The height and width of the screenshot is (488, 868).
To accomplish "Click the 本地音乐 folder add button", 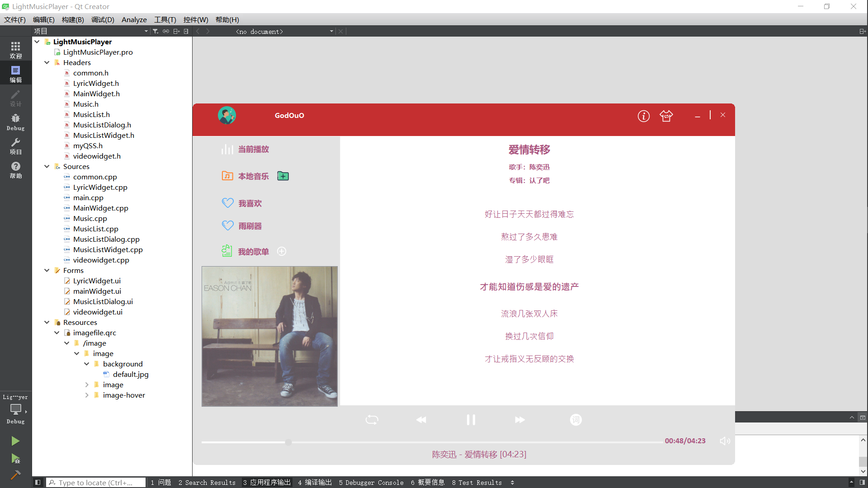I will tap(284, 176).
